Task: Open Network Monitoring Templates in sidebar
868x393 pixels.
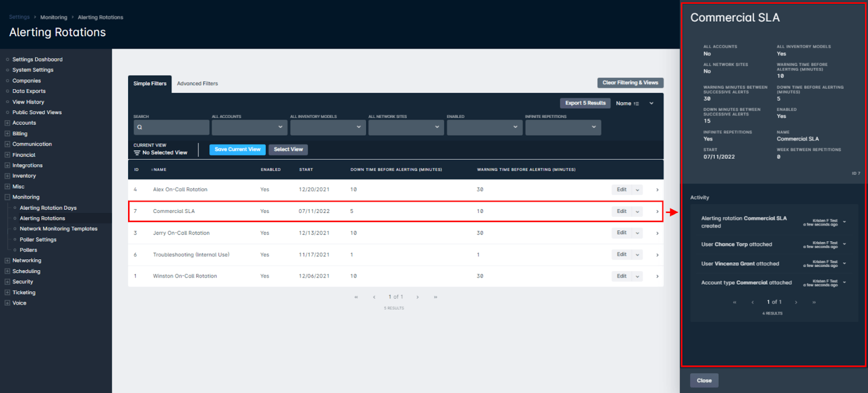Action: [59, 229]
